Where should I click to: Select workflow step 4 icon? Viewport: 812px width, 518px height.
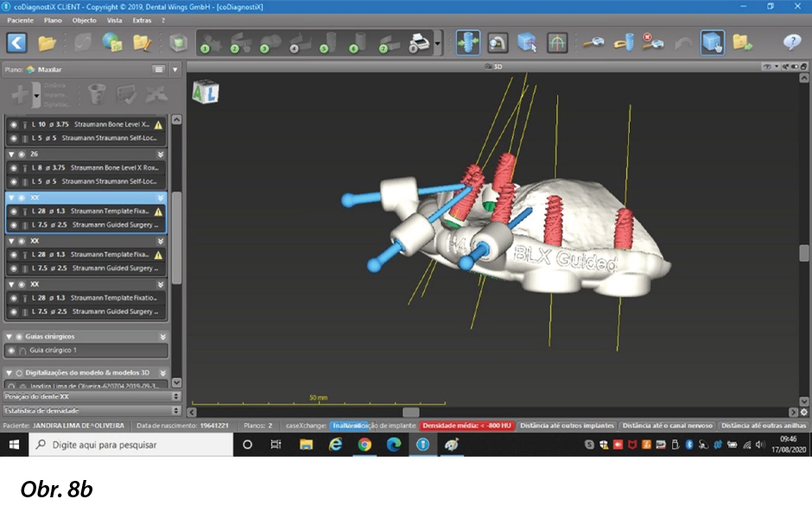[x=301, y=43]
